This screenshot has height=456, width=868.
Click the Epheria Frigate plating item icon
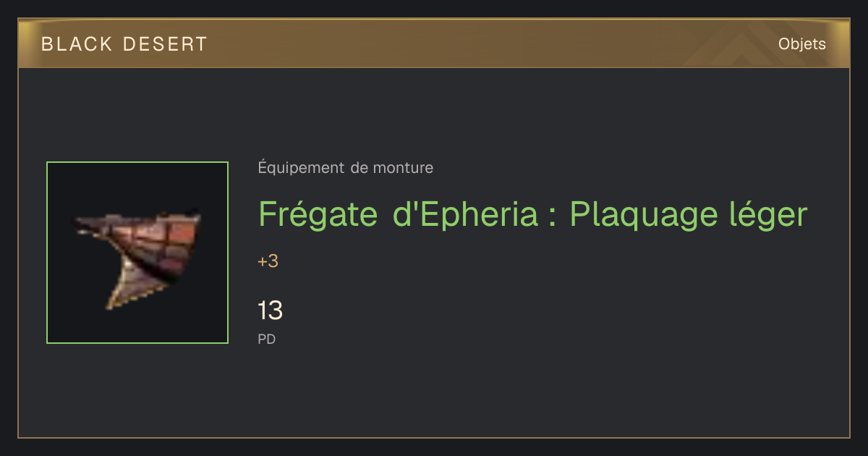coord(137,253)
